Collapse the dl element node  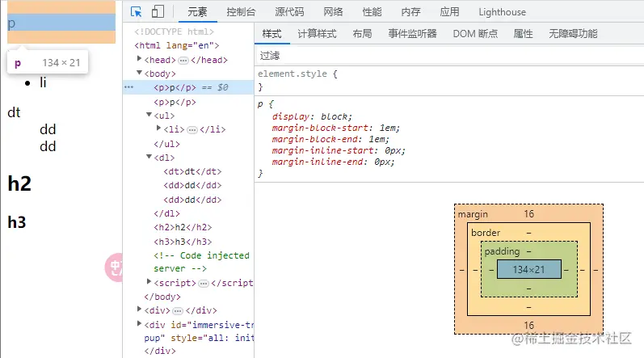(149, 157)
